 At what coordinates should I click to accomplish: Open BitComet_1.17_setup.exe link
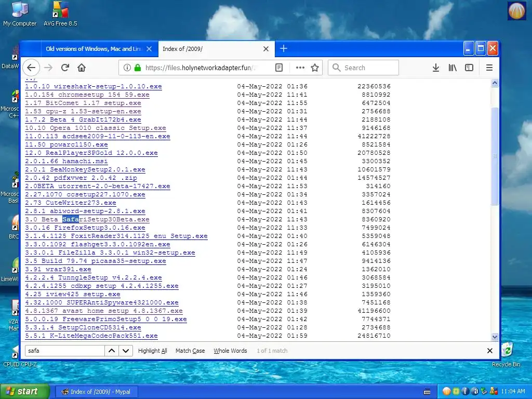pyautogui.click(x=83, y=103)
